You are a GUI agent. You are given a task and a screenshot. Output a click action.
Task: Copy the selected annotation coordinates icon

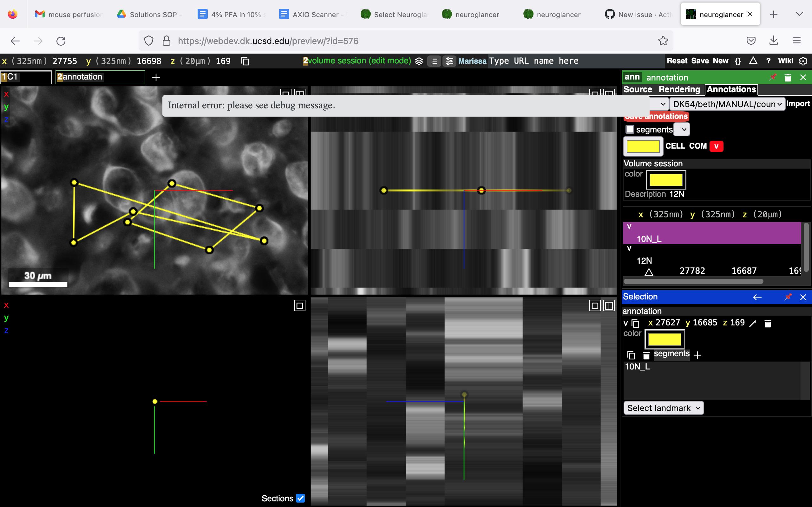pos(635,323)
